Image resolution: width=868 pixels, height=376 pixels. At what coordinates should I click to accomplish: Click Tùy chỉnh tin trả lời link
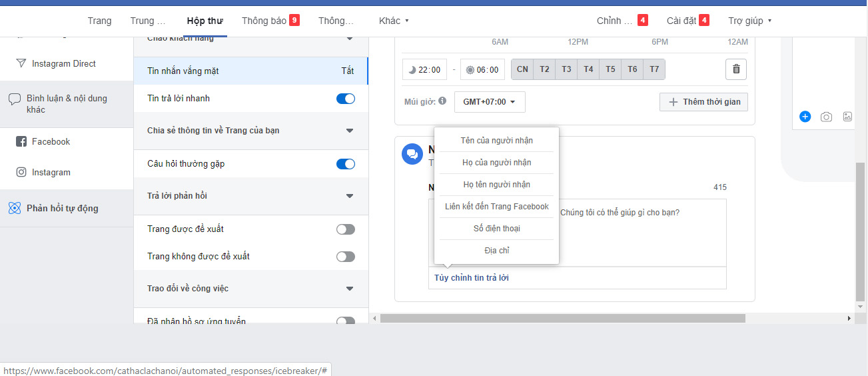(x=472, y=278)
